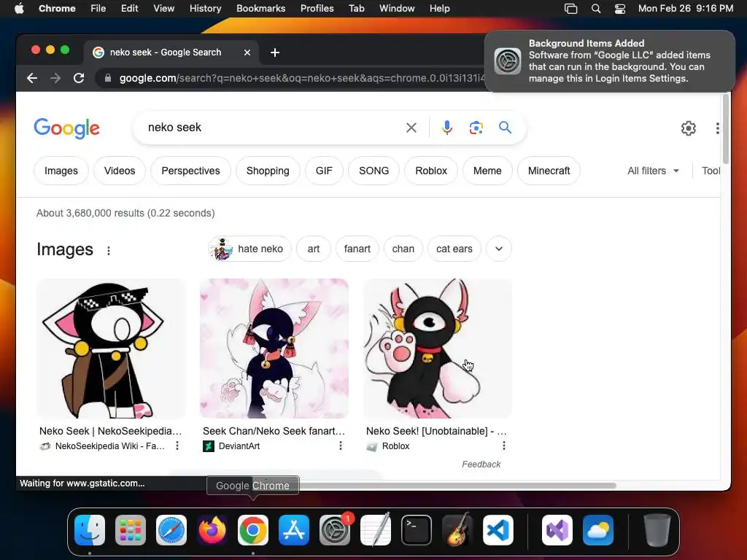
Task: Search by image with Lens camera icon
Action: [476, 128]
